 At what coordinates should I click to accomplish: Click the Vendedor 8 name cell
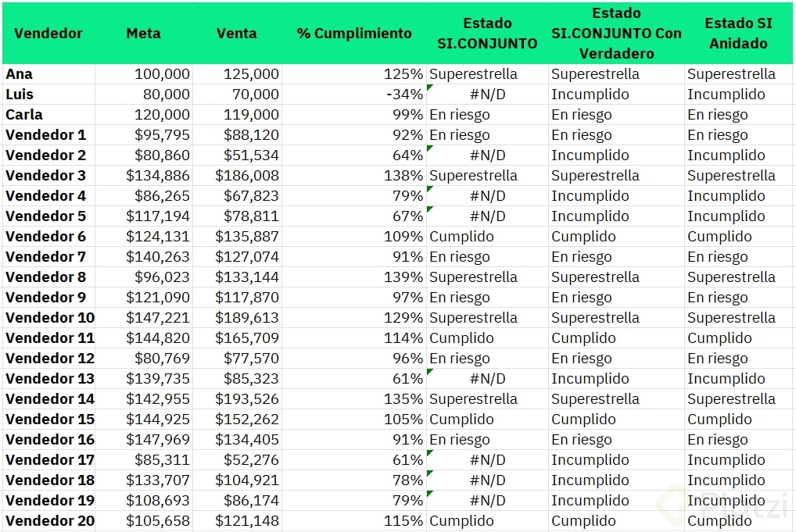click(48, 277)
